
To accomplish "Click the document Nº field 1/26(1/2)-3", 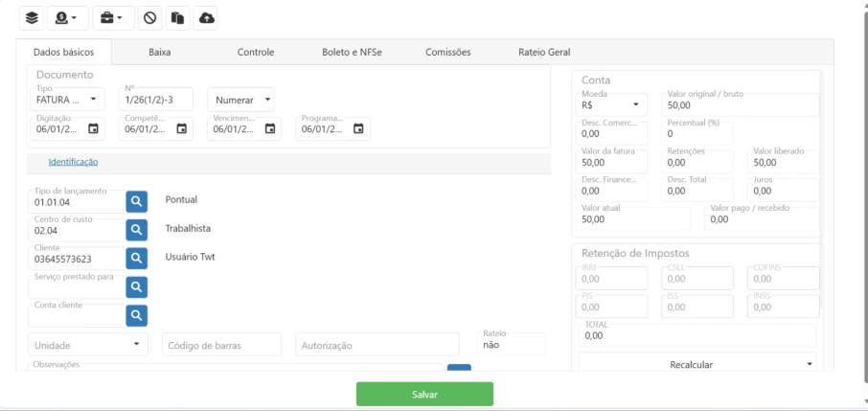I will 155,100.
